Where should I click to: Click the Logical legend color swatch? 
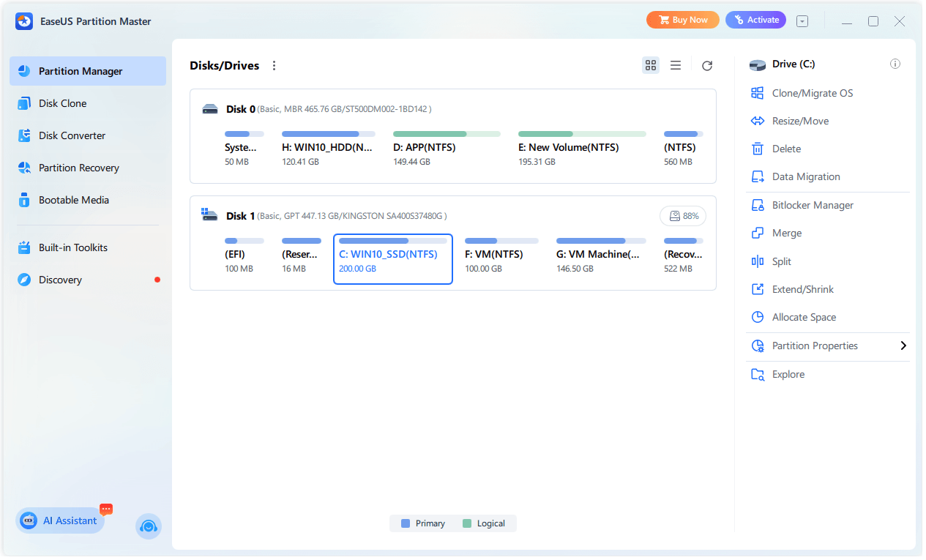tap(467, 523)
